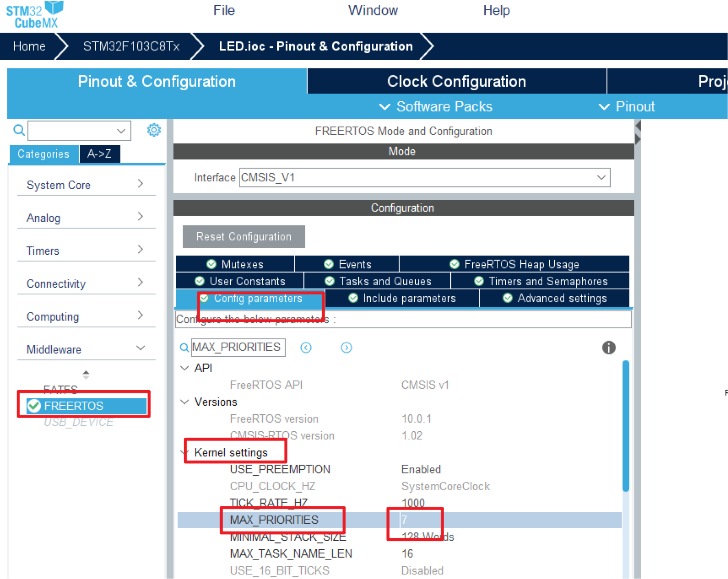Image resolution: width=728 pixels, height=579 pixels.
Task: Click USE_16_BIT_TICKS Disabled value
Action: tap(422, 570)
